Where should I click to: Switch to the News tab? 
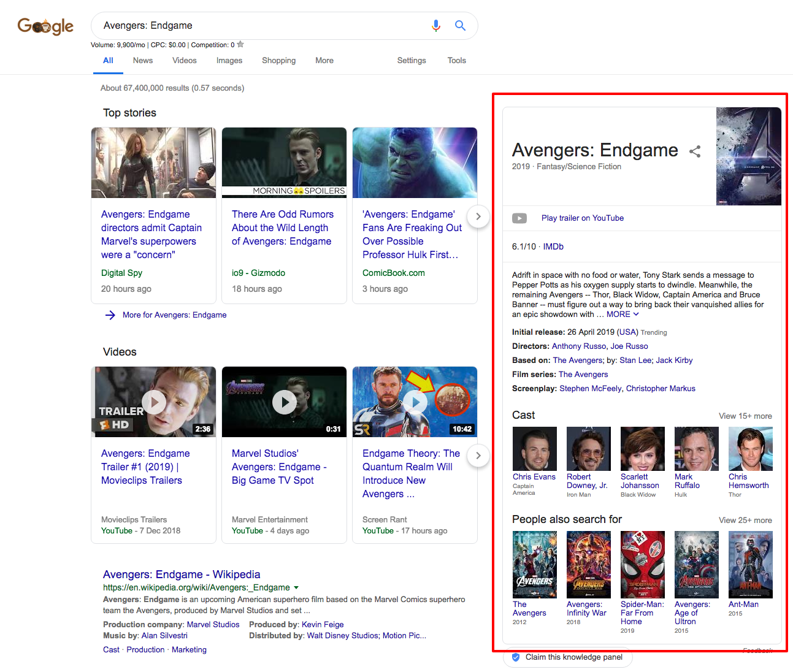coord(143,61)
